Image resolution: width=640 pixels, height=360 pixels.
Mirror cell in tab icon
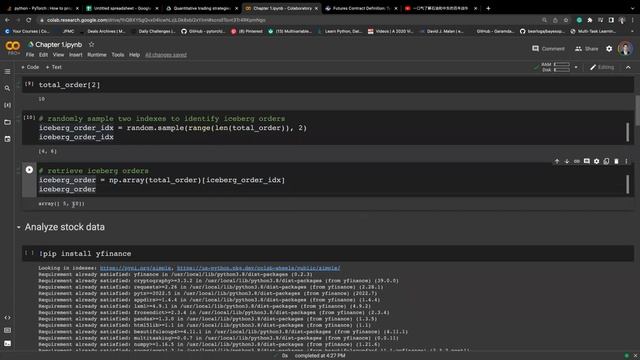click(x=606, y=162)
